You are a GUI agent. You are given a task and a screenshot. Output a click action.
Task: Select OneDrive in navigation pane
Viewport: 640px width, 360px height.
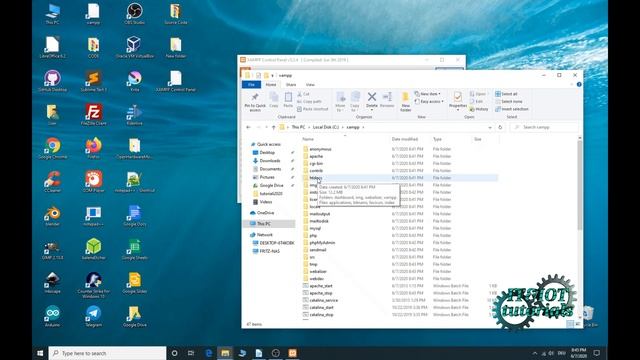click(x=265, y=213)
